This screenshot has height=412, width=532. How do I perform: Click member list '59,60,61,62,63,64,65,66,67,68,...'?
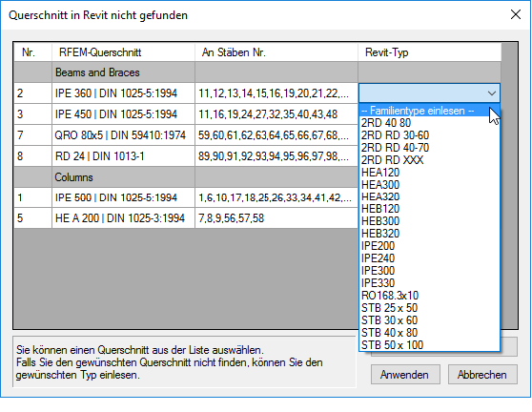[276, 135]
